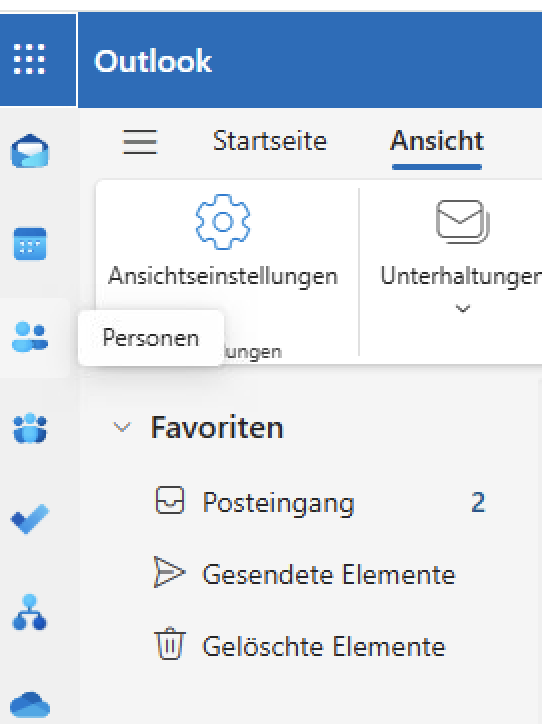
Task: Click the Ansichtseinstellungen gear icon
Action: pyautogui.click(x=223, y=222)
